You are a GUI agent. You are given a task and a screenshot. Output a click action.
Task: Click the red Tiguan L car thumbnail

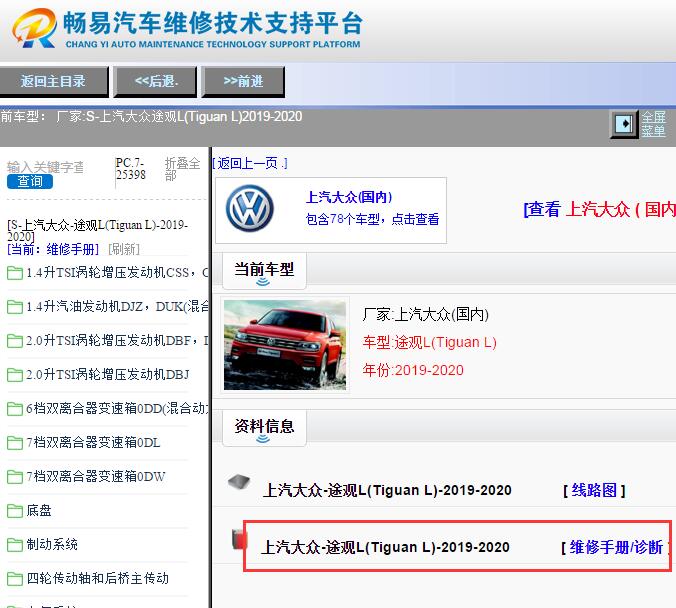(285, 345)
